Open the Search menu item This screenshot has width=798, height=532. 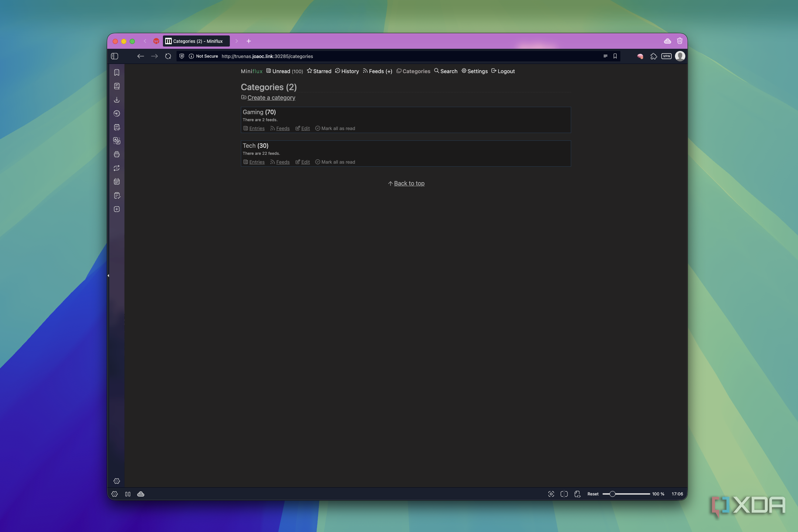click(x=446, y=71)
